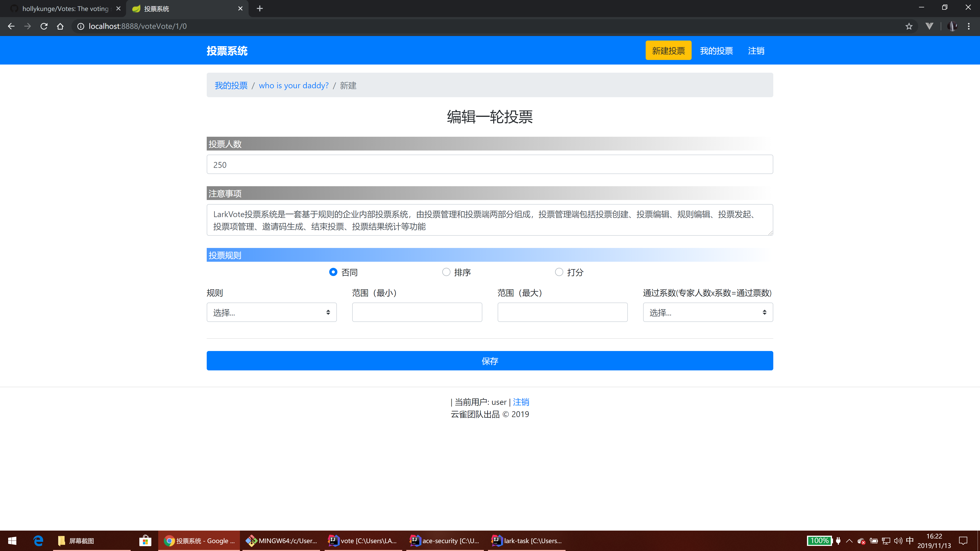Click the 范围（最小）input field
This screenshot has width=980, height=551.
point(417,312)
